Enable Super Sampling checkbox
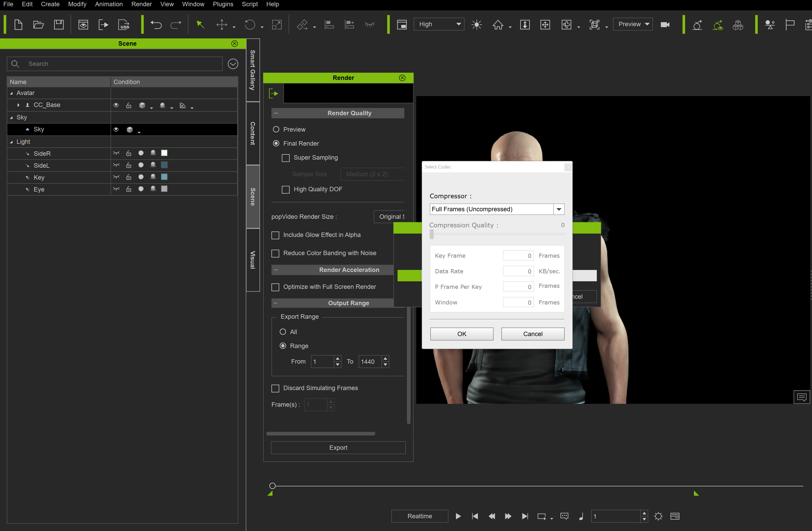 click(x=285, y=158)
